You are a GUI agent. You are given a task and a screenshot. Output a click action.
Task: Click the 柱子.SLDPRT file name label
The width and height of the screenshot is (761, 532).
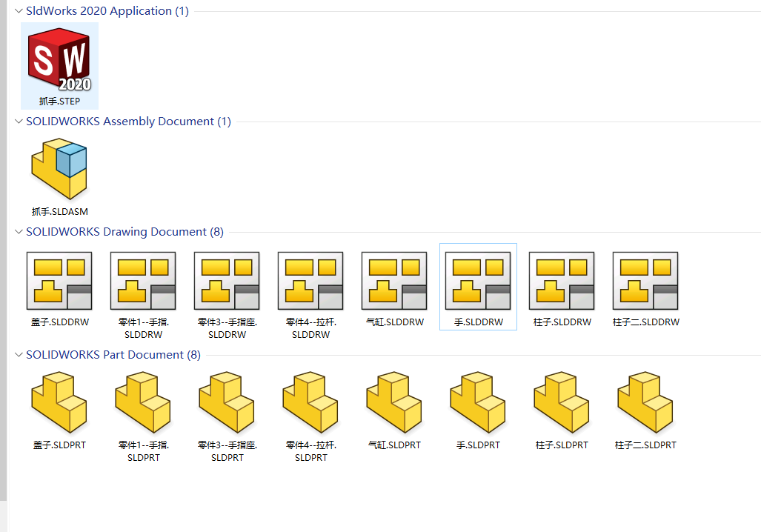[x=562, y=445]
